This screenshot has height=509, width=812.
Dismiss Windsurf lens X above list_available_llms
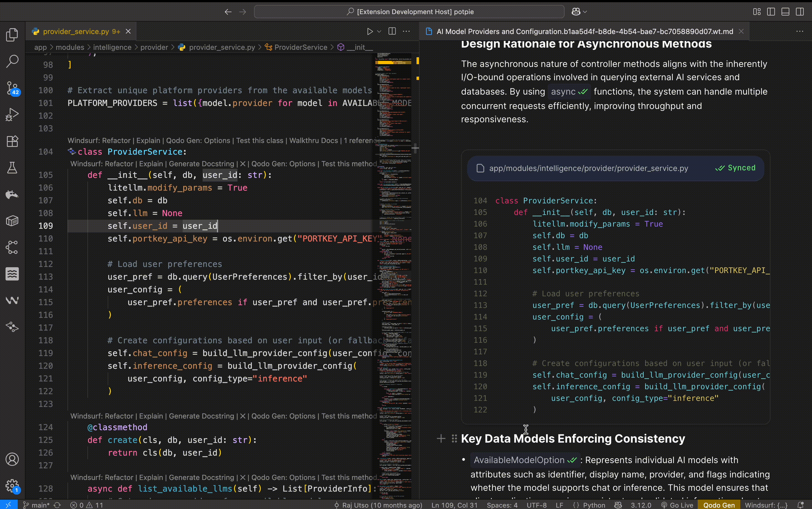(x=242, y=477)
